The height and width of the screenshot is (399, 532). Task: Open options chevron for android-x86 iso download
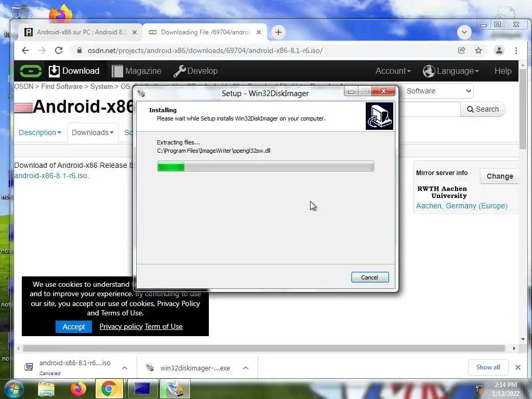point(125,368)
